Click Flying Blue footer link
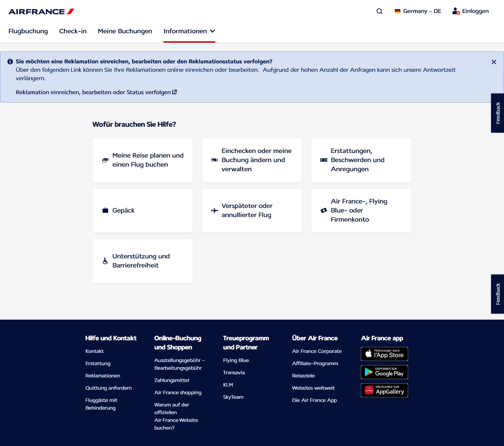This screenshot has height=446, width=504. click(x=236, y=360)
